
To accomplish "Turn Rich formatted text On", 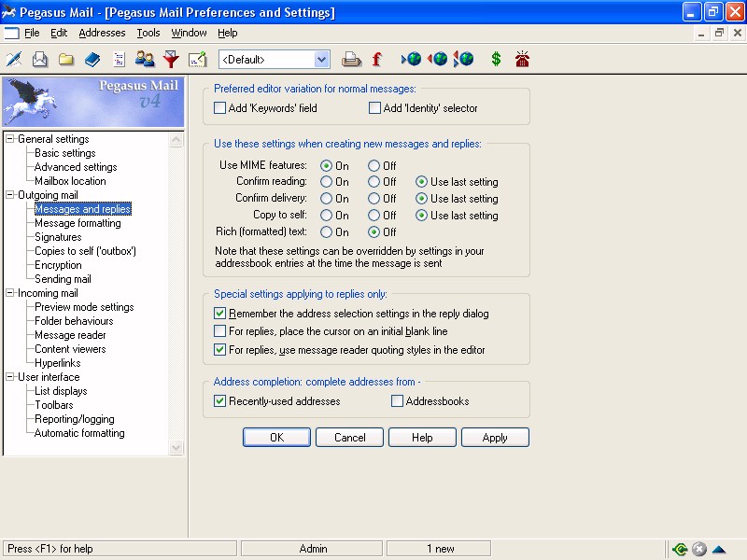I will 326,231.
